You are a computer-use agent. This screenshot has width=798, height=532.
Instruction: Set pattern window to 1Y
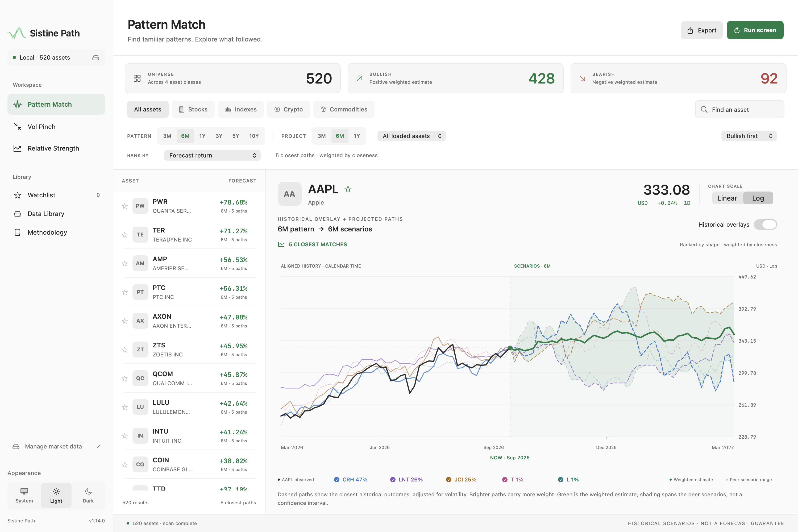tap(202, 136)
